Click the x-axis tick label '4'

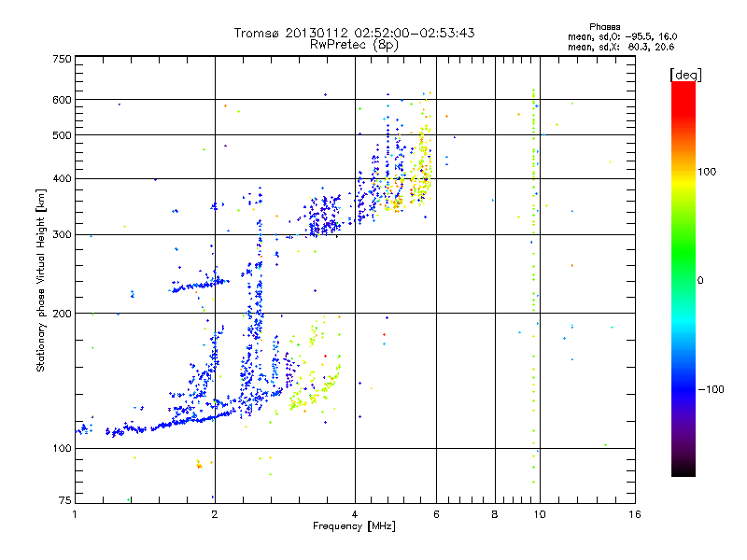coord(355,514)
